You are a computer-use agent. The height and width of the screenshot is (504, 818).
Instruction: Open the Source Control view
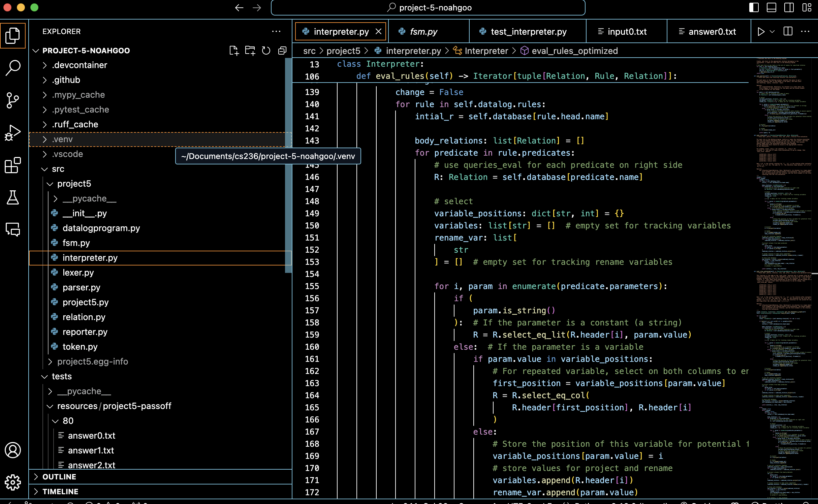(13, 100)
